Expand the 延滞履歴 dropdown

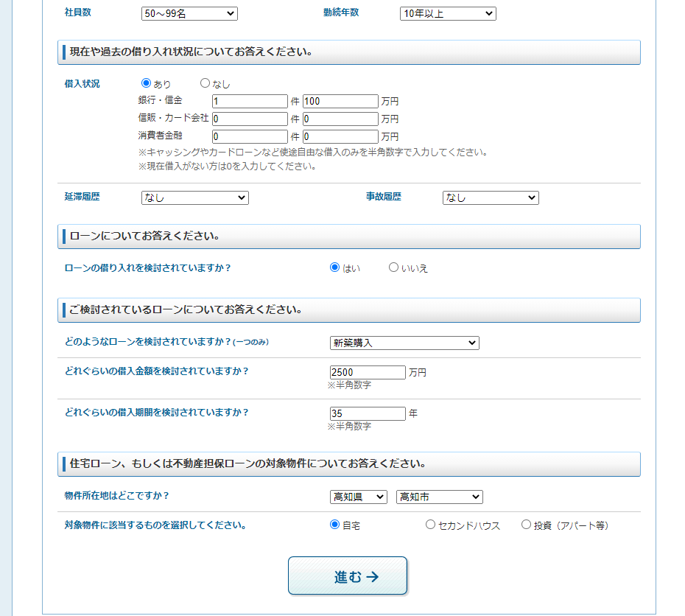(x=194, y=197)
